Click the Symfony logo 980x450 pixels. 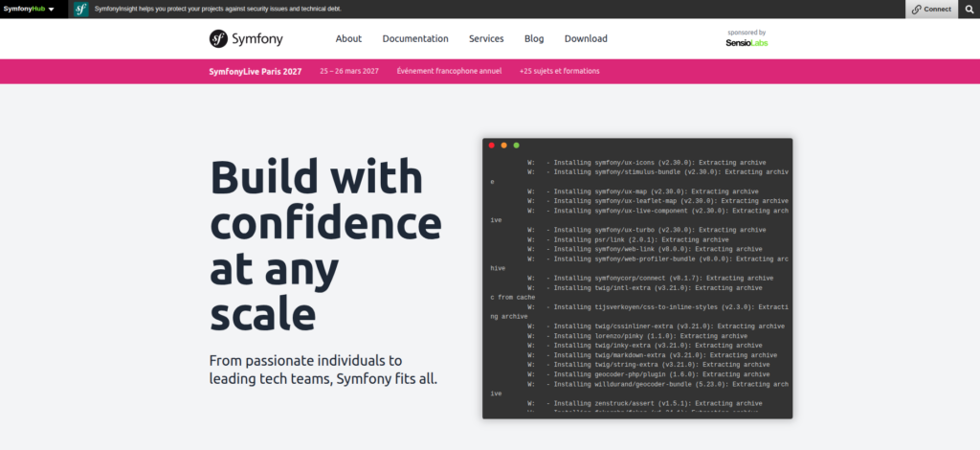[x=246, y=38]
